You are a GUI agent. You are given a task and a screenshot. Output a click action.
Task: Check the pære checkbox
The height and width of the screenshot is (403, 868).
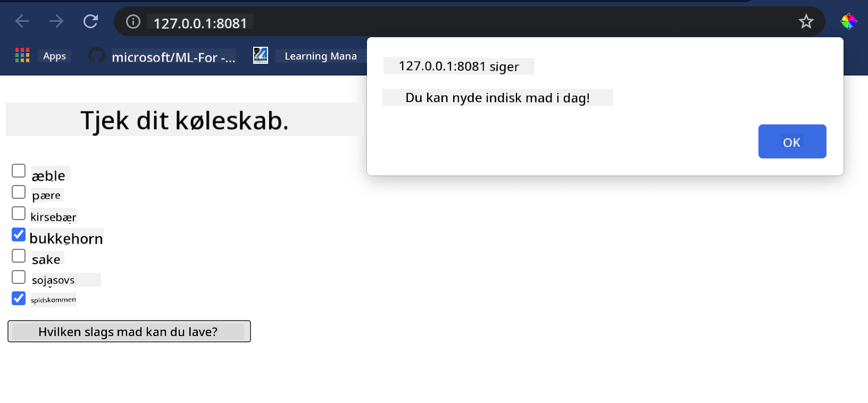pos(19,192)
